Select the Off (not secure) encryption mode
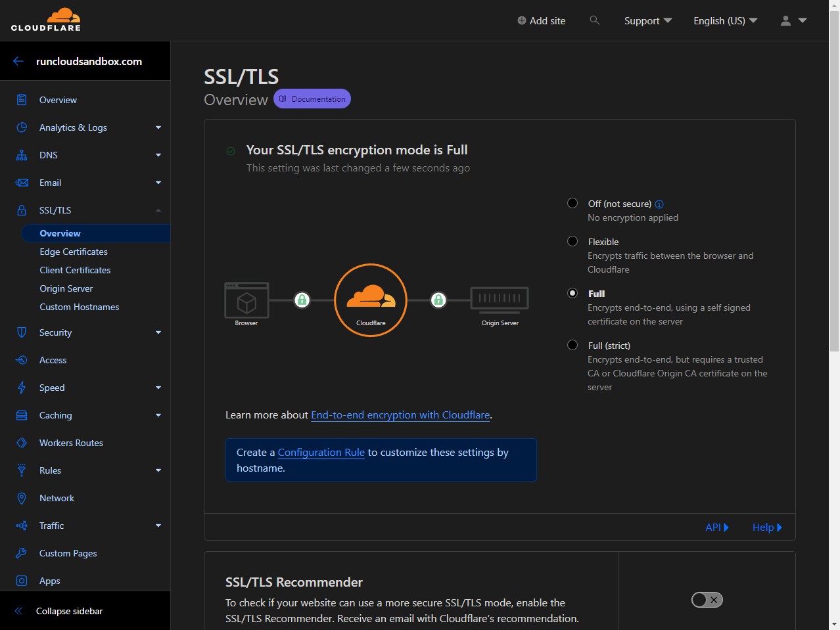 coord(572,203)
